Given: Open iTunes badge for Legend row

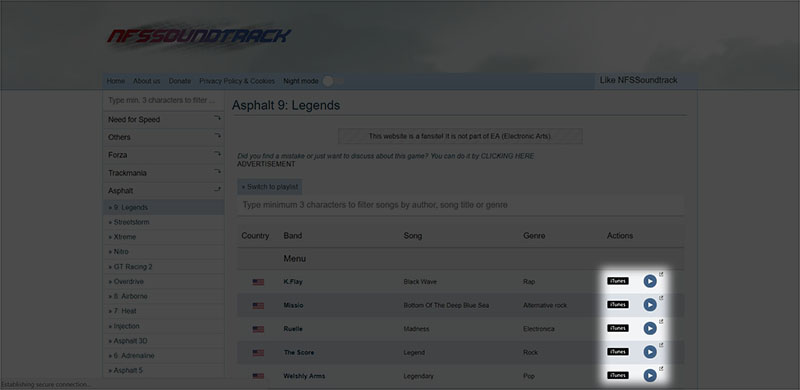Looking at the screenshot, I should 617,352.
